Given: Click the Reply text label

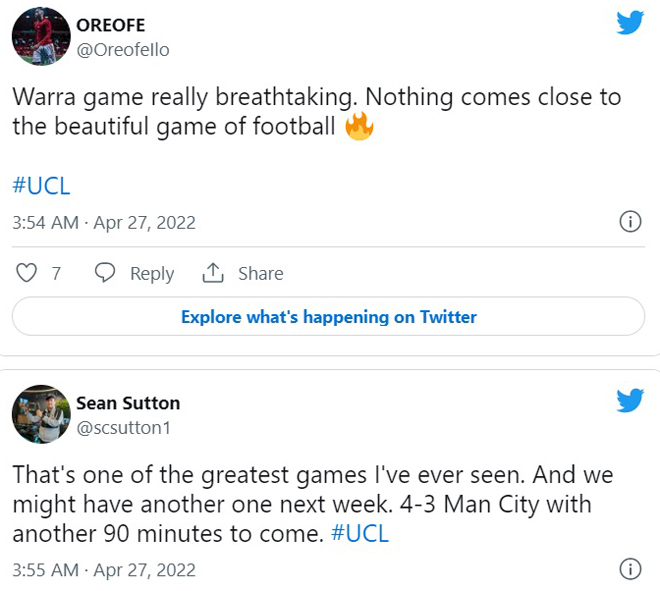Looking at the screenshot, I should click(x=152, y=274).
